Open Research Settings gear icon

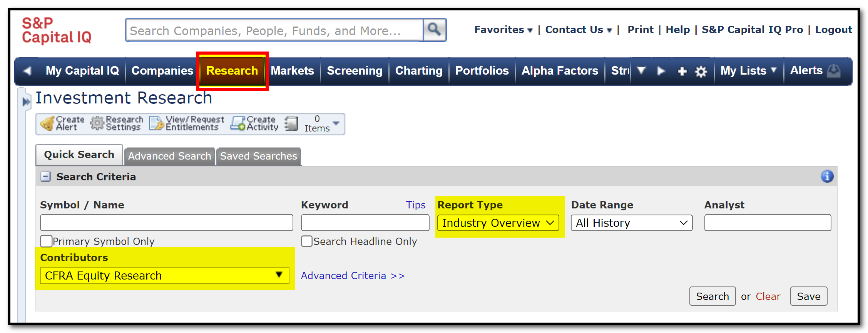point(97,123)
